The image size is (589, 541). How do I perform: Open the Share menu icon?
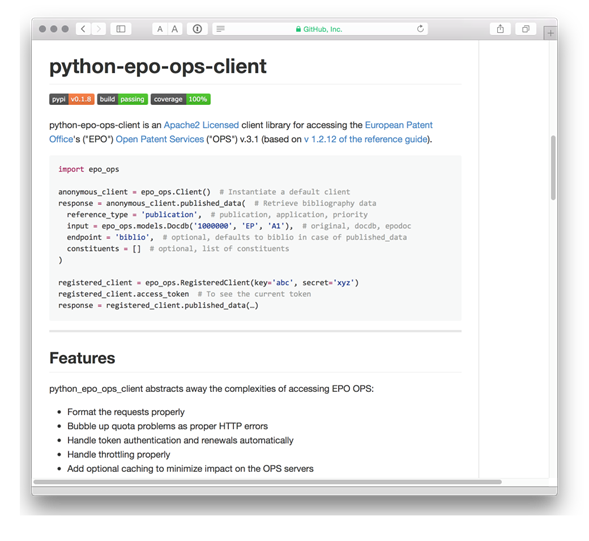tap(500, 29)
